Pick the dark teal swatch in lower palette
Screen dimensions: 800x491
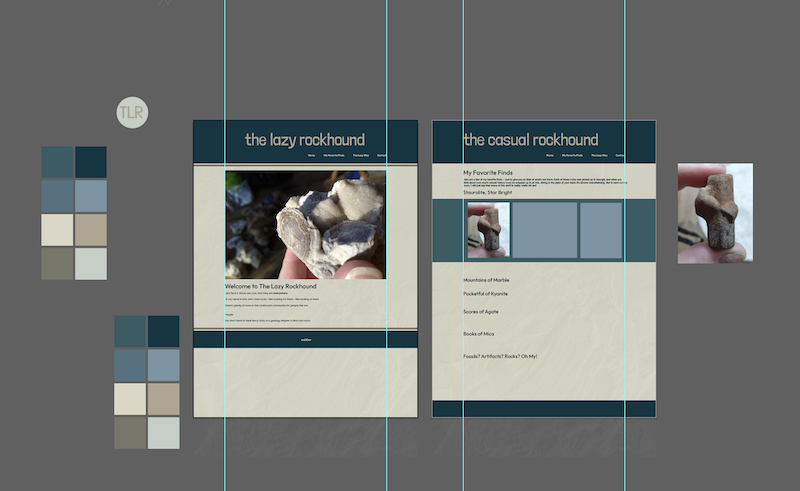(x=130, y=331)
